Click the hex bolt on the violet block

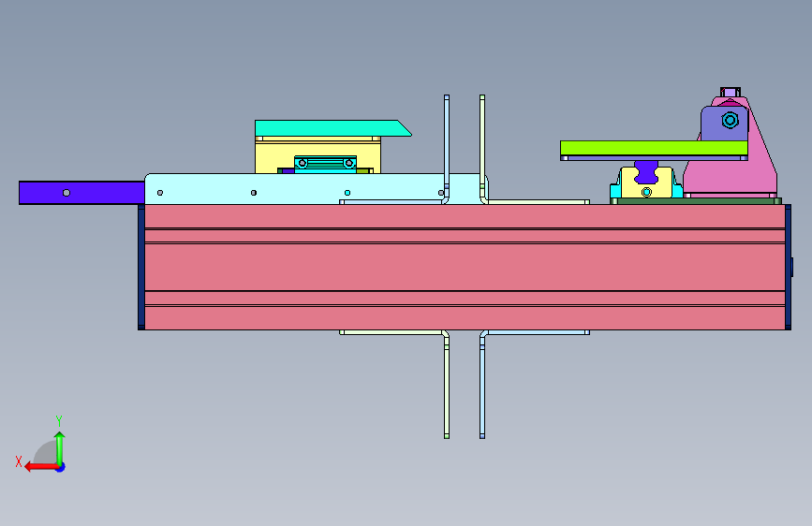pyautogui.click(x=731, y=121)
